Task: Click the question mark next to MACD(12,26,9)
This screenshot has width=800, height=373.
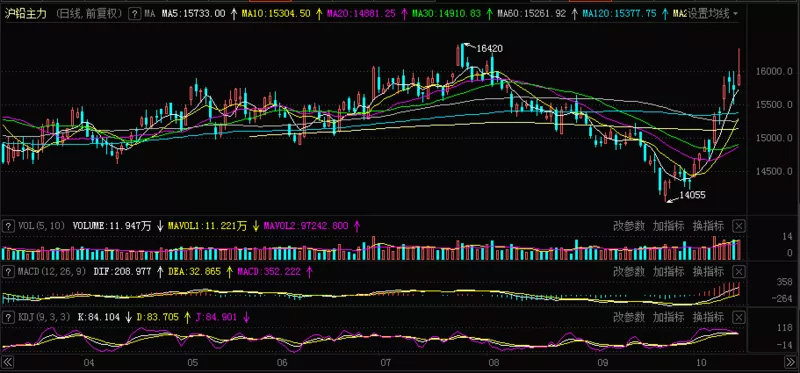Action: (x=8, y=272)
